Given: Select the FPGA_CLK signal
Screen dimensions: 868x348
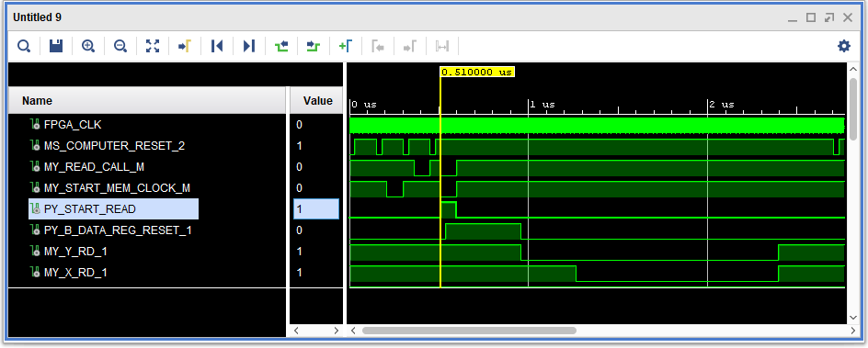Looking at the screenshot, I should pos(73,125).
